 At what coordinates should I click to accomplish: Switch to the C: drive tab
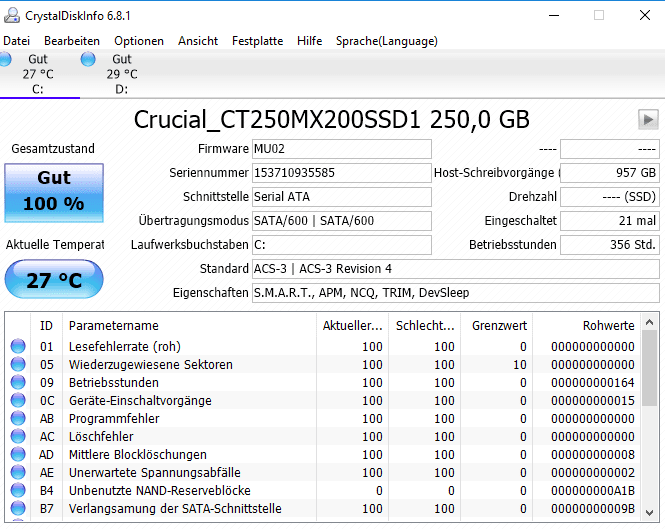pos(38,74)
